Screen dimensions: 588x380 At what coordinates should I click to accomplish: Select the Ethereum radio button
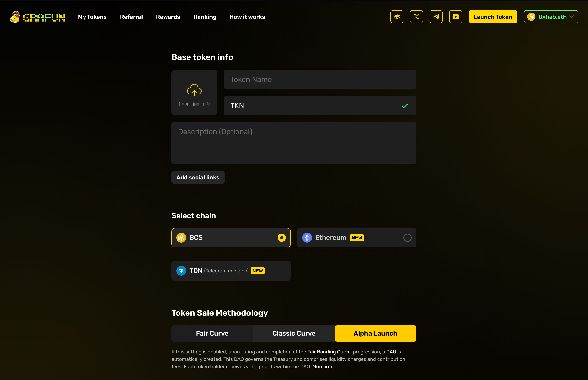point(407,238)
